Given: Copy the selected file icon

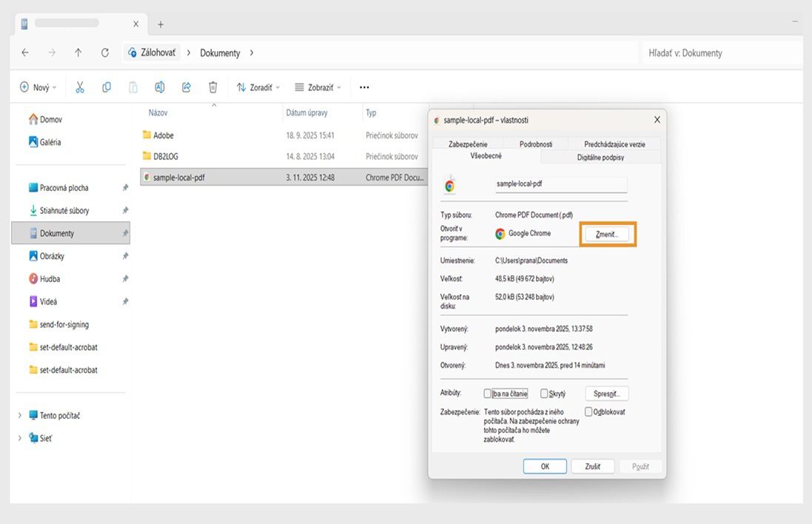Looking at the screenshot, I should tap(106, 87).
